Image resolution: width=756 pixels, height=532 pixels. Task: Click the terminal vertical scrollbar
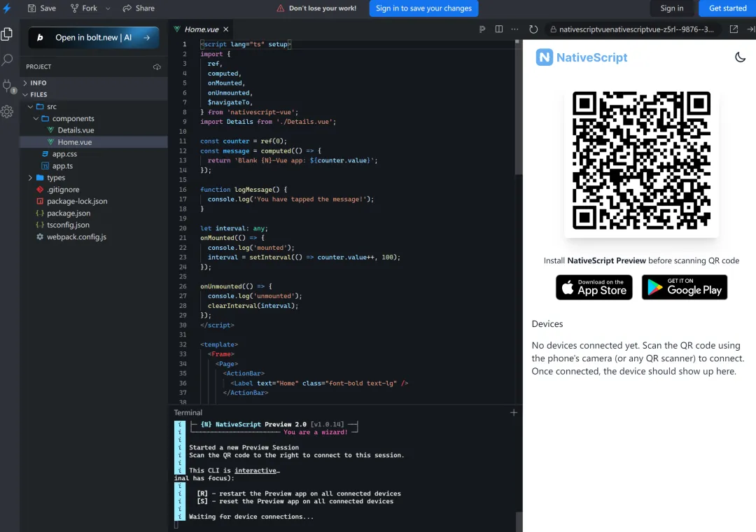click(x=519, y=522)
